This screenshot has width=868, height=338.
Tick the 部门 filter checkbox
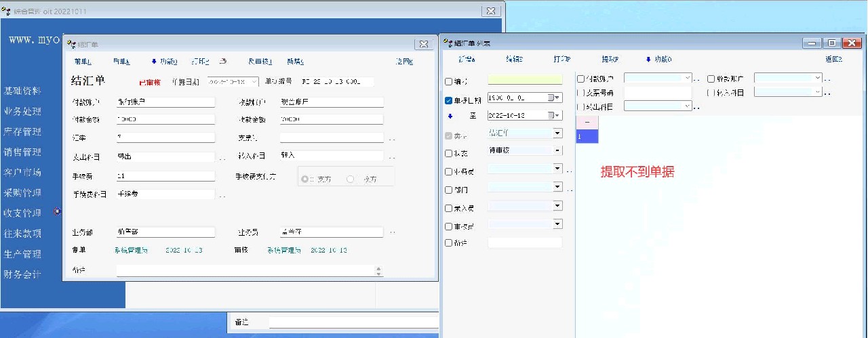click(448, 190)
